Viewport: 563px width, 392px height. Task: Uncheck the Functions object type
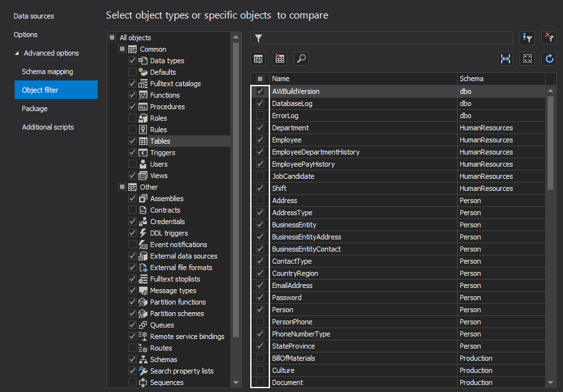click(x=132, y=95)
